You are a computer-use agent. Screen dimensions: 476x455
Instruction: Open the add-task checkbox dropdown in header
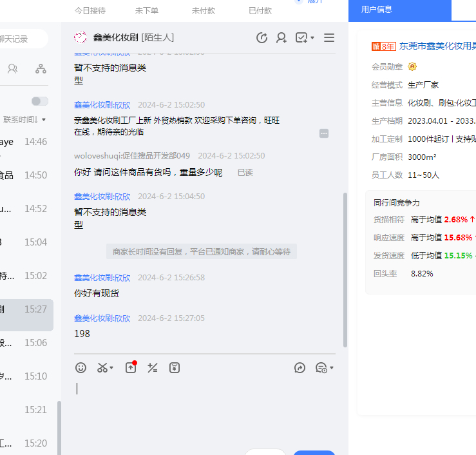(x=305, y=38)
